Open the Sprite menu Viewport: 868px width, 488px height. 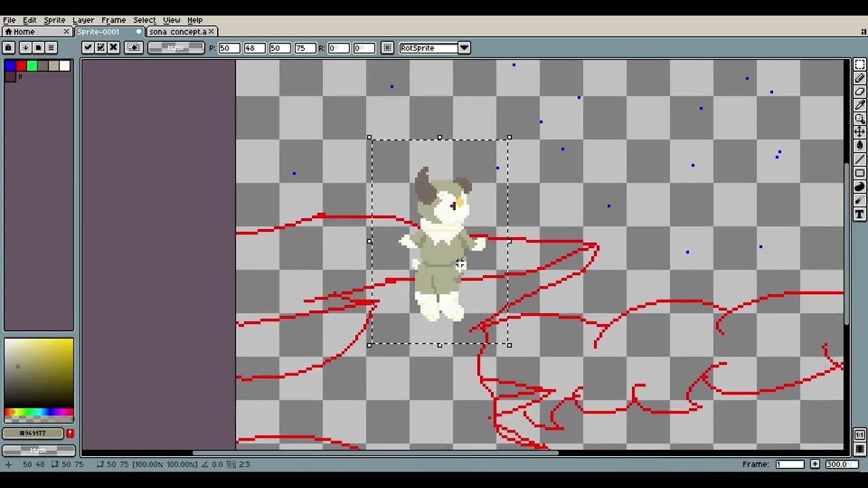[x=54, y=20]
